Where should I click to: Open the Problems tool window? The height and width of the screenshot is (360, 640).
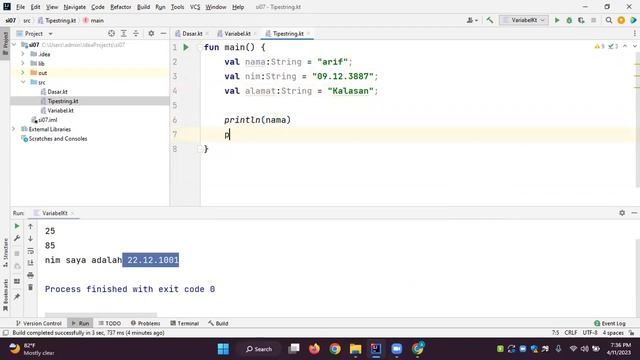[145, 323]
